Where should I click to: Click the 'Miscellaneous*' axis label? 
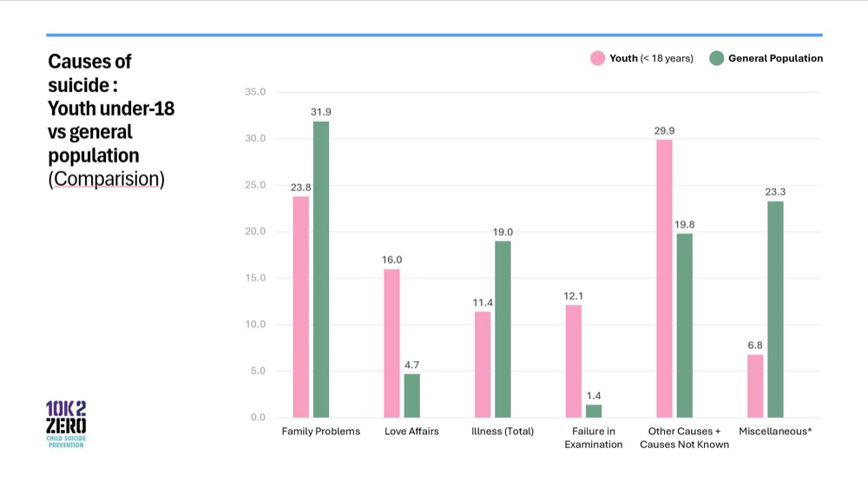(x=775, y=431)
